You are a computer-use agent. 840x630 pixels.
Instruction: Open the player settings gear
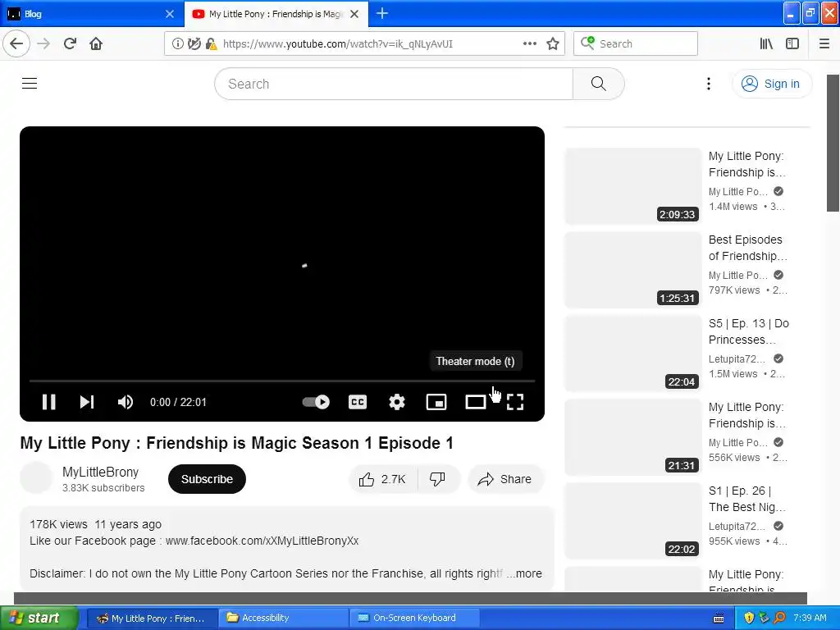point(396,402)
